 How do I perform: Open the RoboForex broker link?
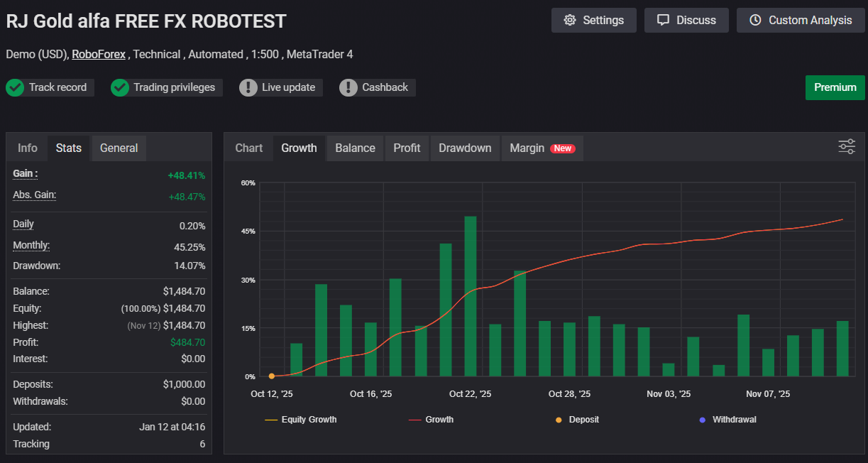click(x=98, y=54)
